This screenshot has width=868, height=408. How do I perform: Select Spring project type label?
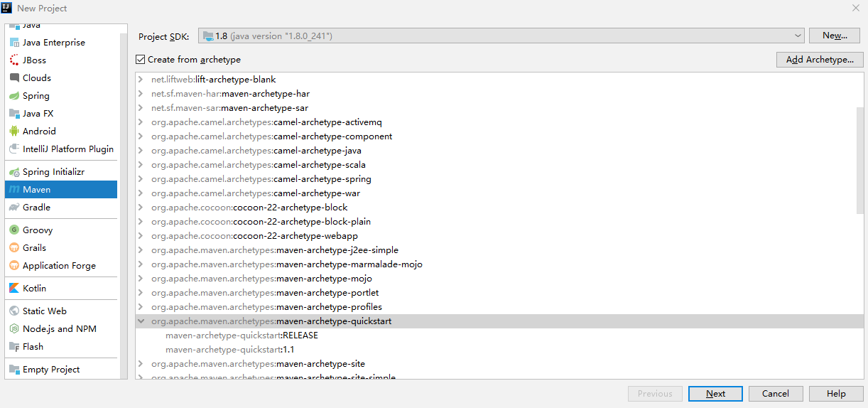(x=36, y=96)
